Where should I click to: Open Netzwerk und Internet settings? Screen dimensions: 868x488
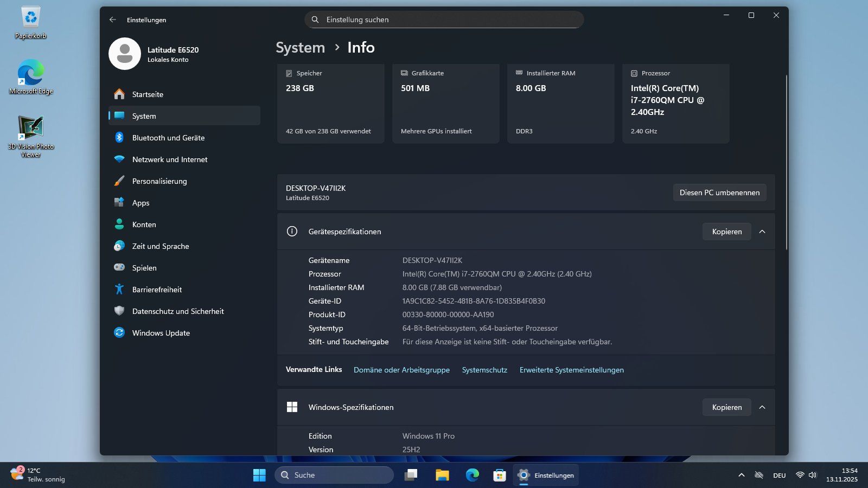tap(184, 159)
